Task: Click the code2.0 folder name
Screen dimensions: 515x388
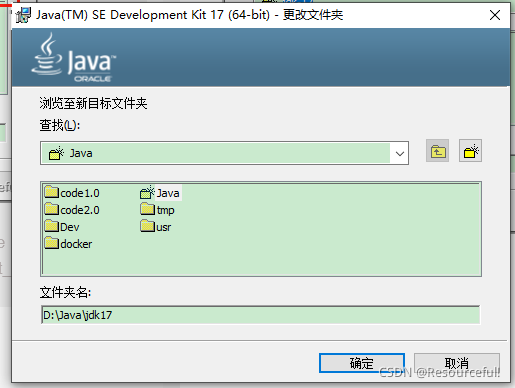Action: pos(80,210)
